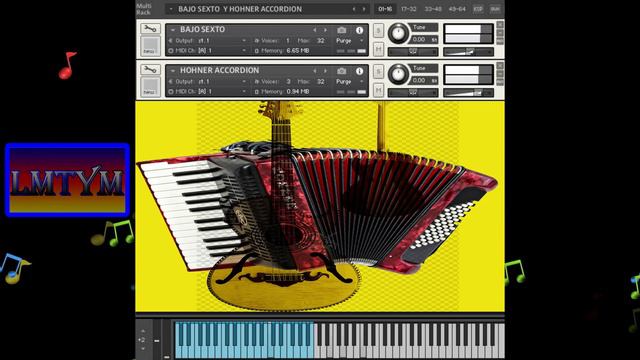The image size is (640, 360).
Task: Switch to instrument page 17-32
Action: 409,9
